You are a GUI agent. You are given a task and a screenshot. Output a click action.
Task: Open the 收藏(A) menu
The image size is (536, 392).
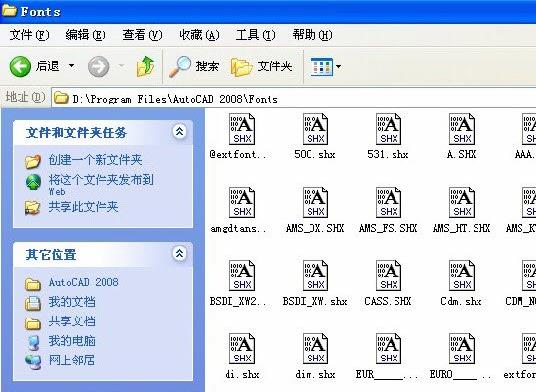click(199, 35)
